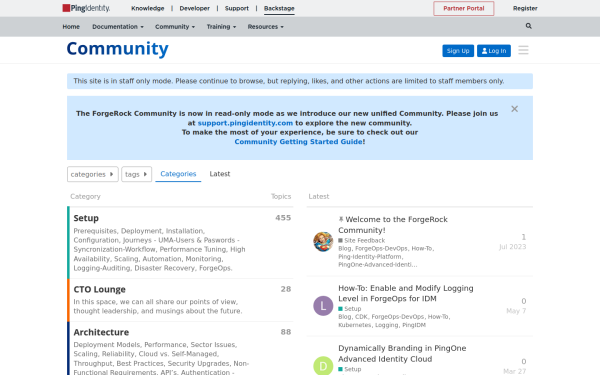Click Setup badge under Dynamically Branding topic
Screen dimensions: 600x375
tap(350, 369)
